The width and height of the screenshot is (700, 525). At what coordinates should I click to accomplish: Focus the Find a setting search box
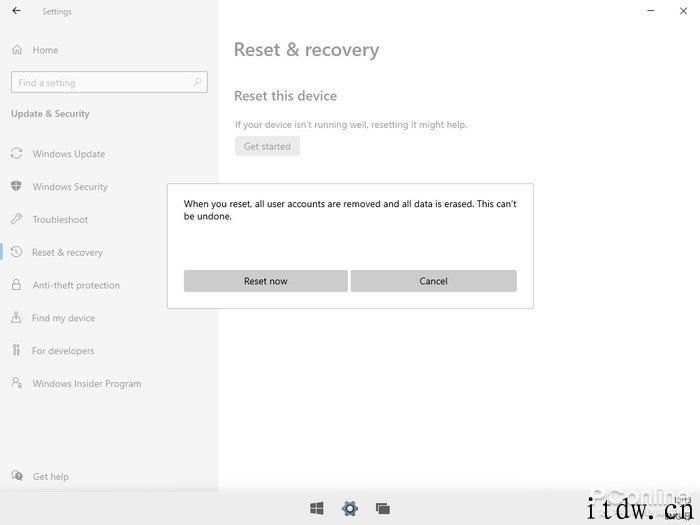[109, 82]
